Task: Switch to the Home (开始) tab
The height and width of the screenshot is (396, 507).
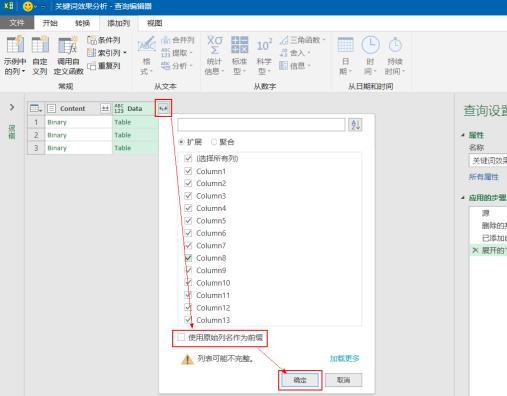Action: [x=50, y=23]
